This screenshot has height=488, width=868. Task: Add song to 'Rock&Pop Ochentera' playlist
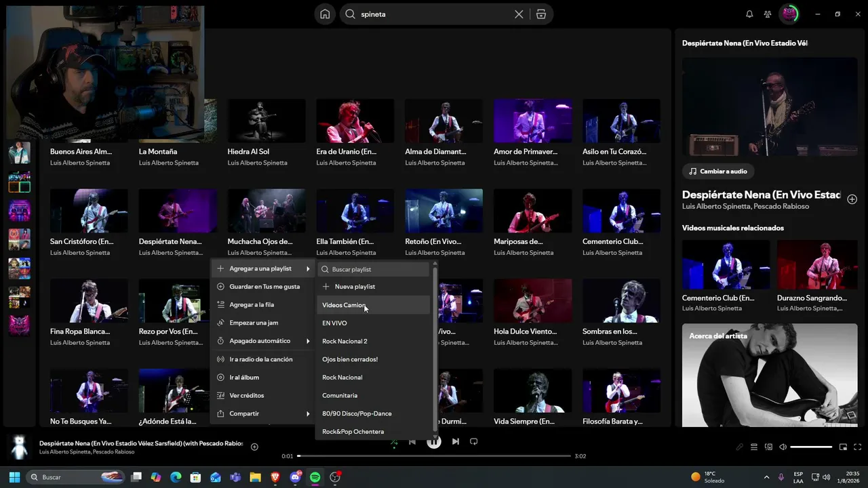click(x=374, y=432)
